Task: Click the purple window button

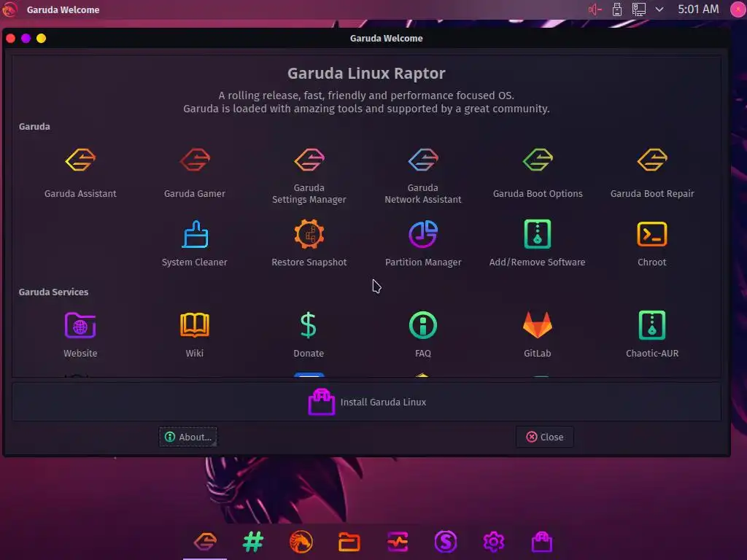Action: pos(26,38)
